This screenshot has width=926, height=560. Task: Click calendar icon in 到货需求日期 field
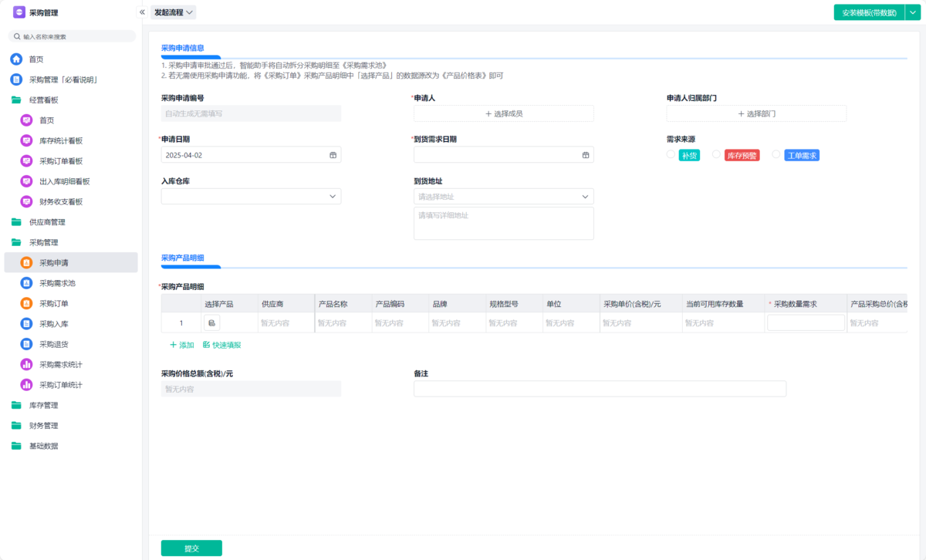pyautogui.click(x=586, y=155)
